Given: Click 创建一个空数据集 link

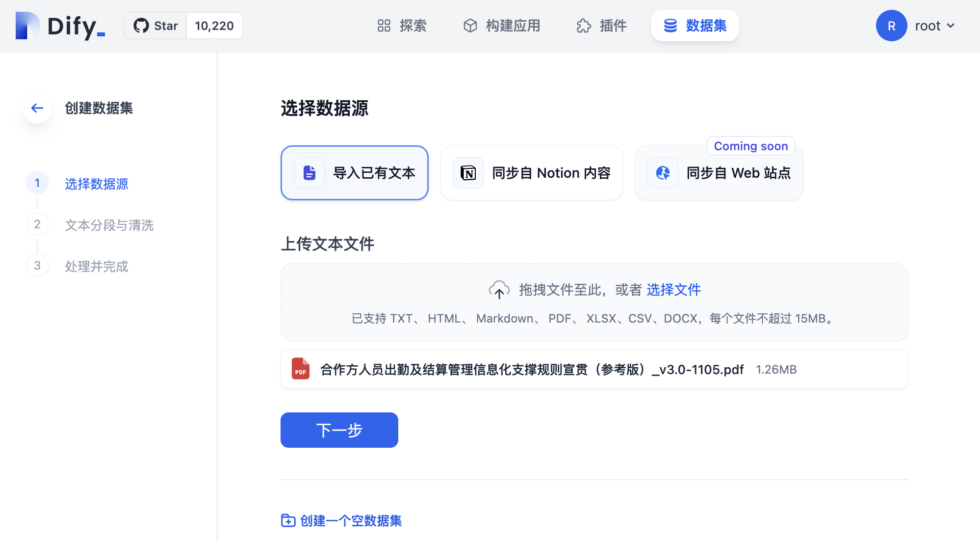Looking at the screenshot, I should (341, 520).
